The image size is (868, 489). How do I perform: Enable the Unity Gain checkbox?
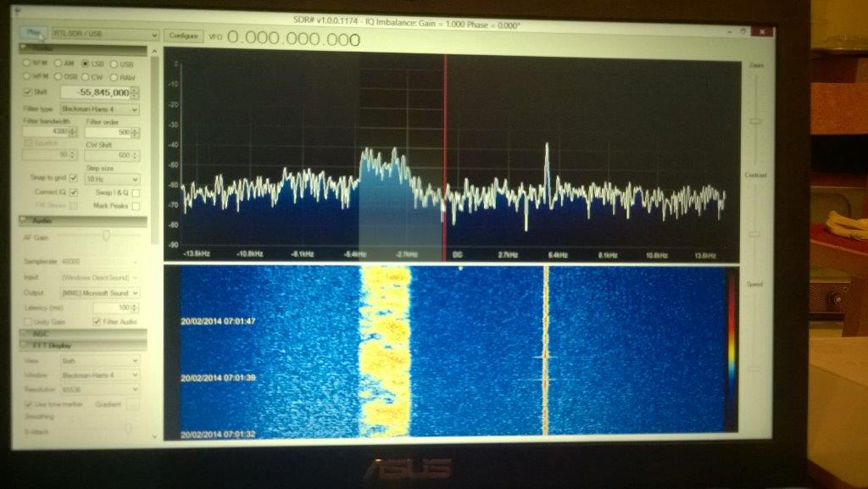tap(28, 321)
